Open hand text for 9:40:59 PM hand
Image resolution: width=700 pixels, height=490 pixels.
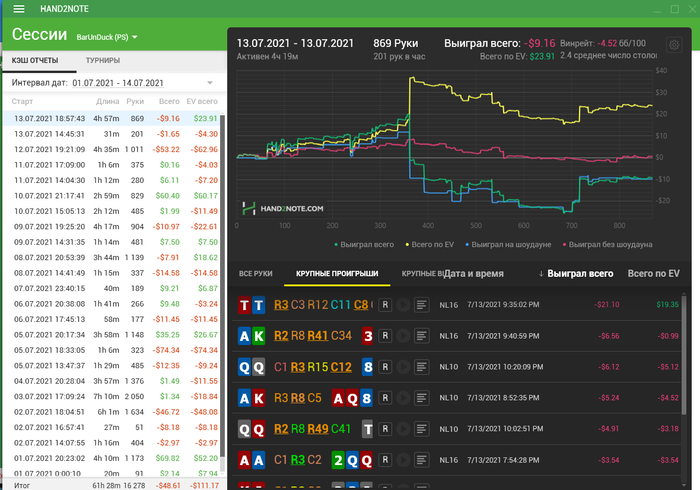[421, 336]
